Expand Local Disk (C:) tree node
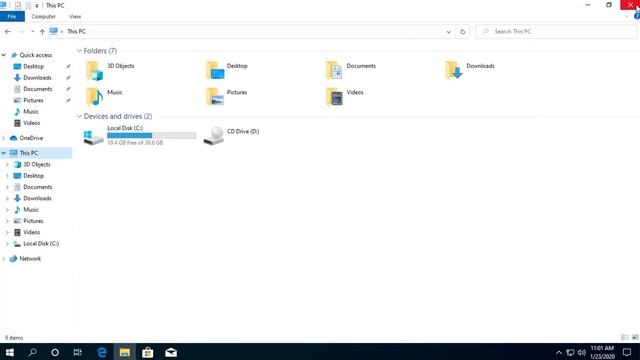Screen dimensions: 640x360 point(7,244)
